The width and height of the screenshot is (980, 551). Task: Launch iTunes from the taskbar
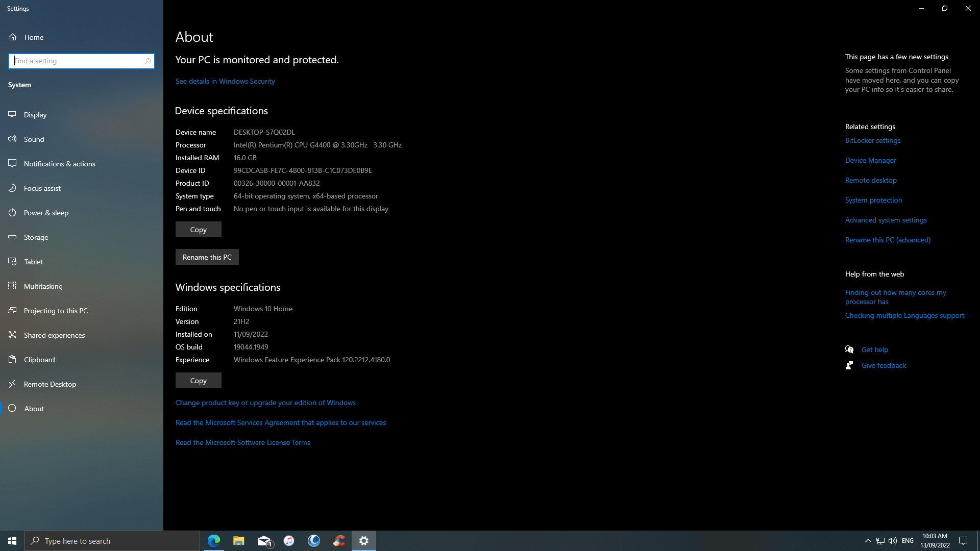pos(289,541)
